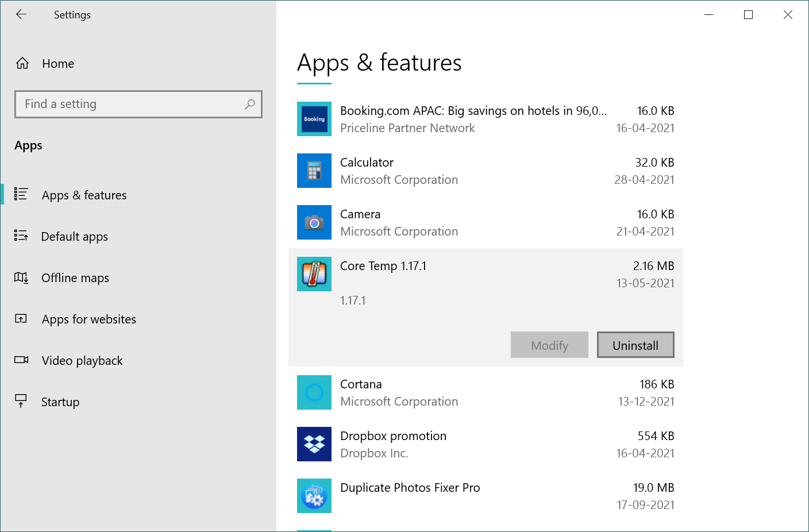The height and width of the screenshot is (532, 809).
Task: Select the Dropbox promotion app name
Action: 393,436
